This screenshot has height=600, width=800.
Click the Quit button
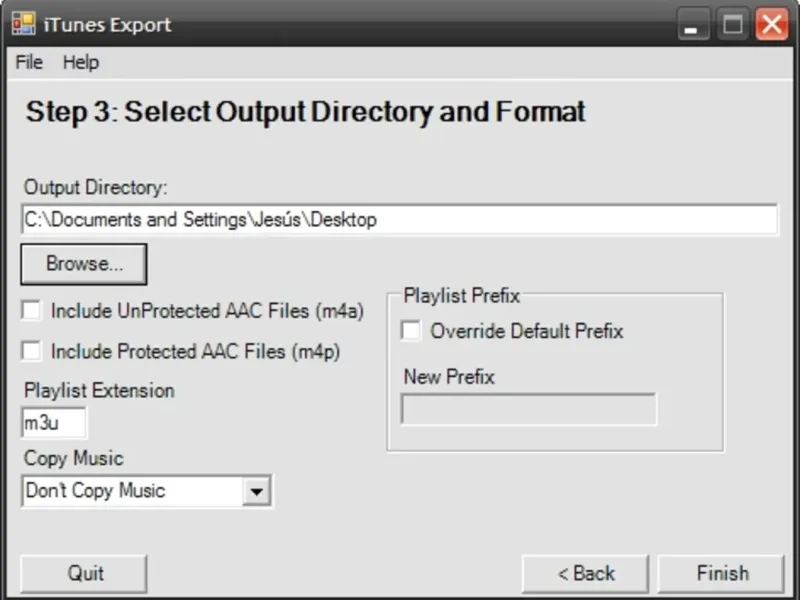click(85, 573)
